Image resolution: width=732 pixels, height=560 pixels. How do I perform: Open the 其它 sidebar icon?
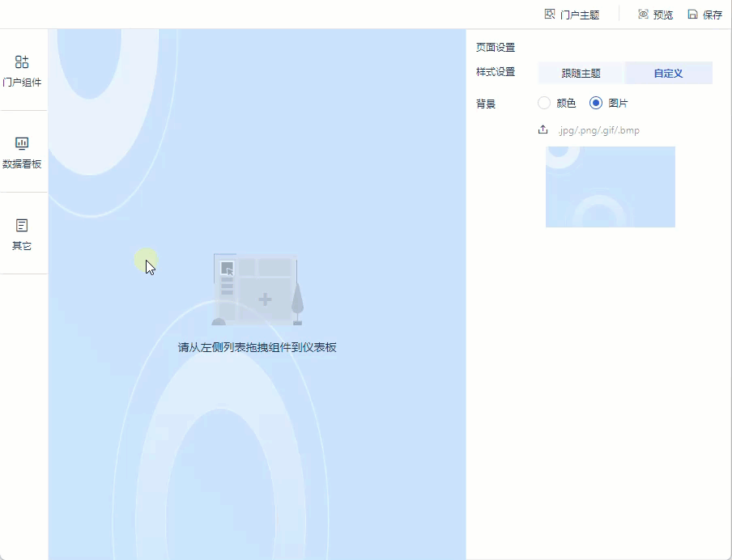[22, 226]
